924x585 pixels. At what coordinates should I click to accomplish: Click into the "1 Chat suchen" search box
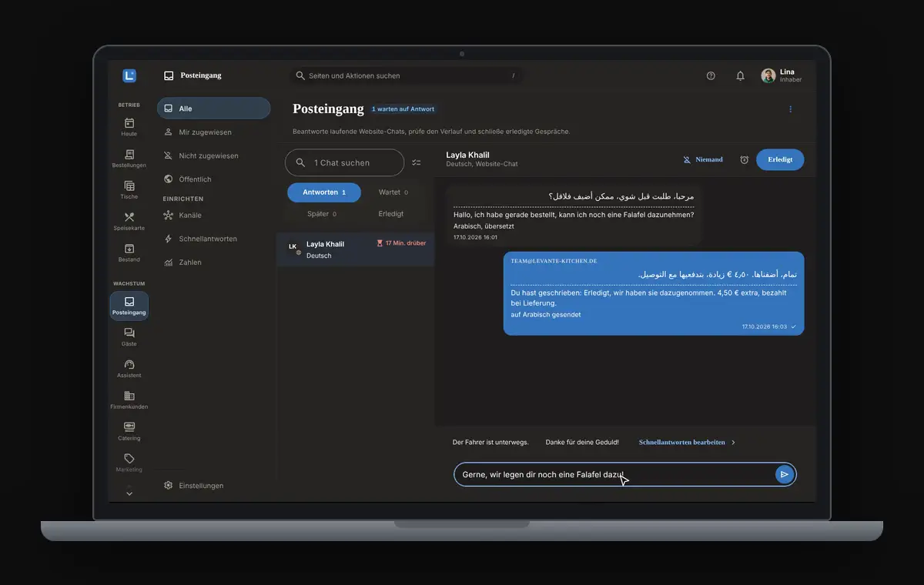(x=344, y=162)
